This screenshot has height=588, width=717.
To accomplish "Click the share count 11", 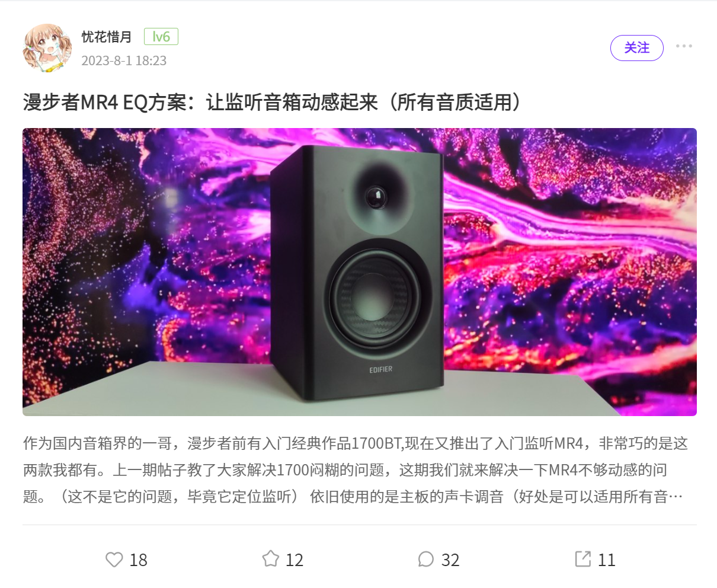I will click(607, 560).
